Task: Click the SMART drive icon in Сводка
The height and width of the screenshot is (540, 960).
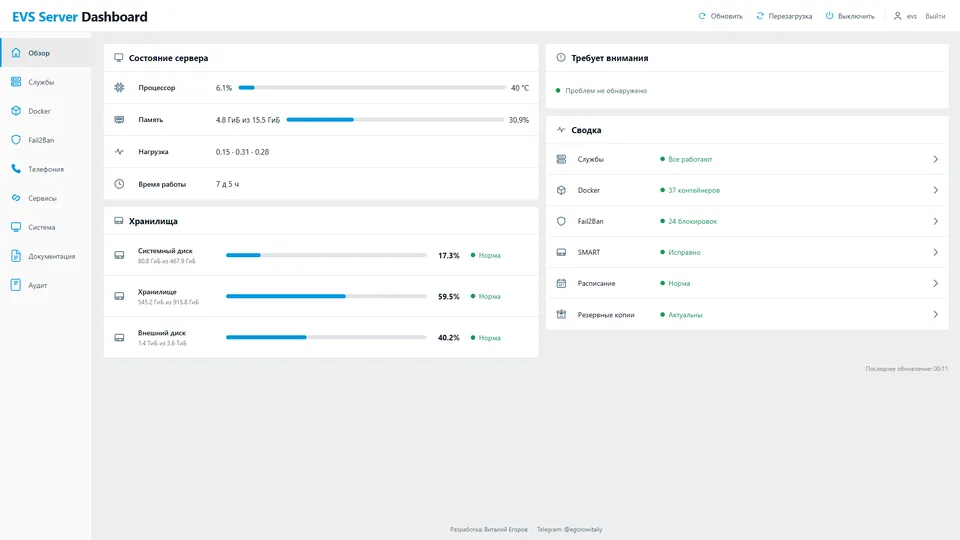Action: point(561,252)
